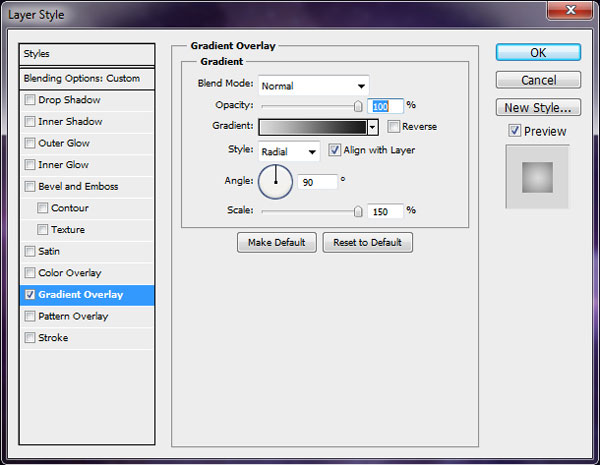Toggle the Reverse gradient checkbox

[394, 127]
